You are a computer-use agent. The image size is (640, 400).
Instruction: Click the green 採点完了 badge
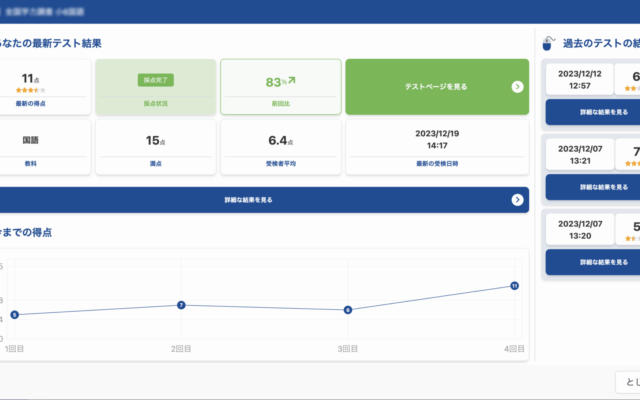(x=155, y=79)
